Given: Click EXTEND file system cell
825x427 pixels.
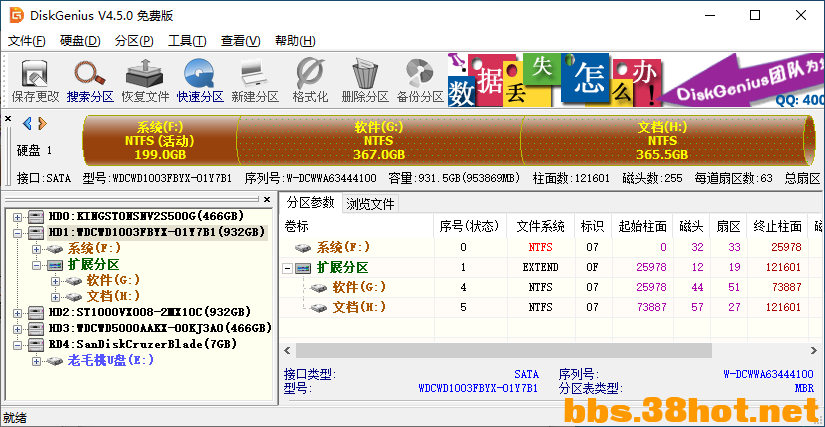Looking at the screenshot, I should tap(540, 267).
